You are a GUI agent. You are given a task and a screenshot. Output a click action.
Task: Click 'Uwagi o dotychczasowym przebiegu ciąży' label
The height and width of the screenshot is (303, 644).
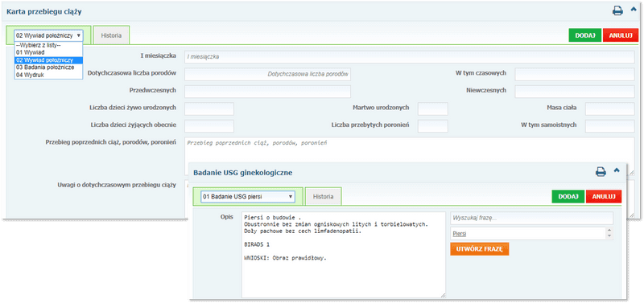tap(117, 185)
